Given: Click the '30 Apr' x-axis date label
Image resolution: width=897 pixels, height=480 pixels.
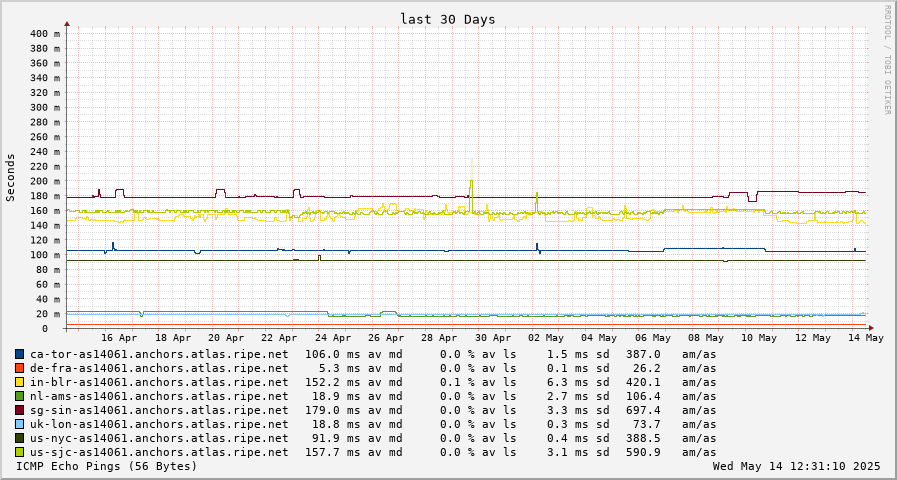Looking at the screenshot, I should tap(494, 338).
